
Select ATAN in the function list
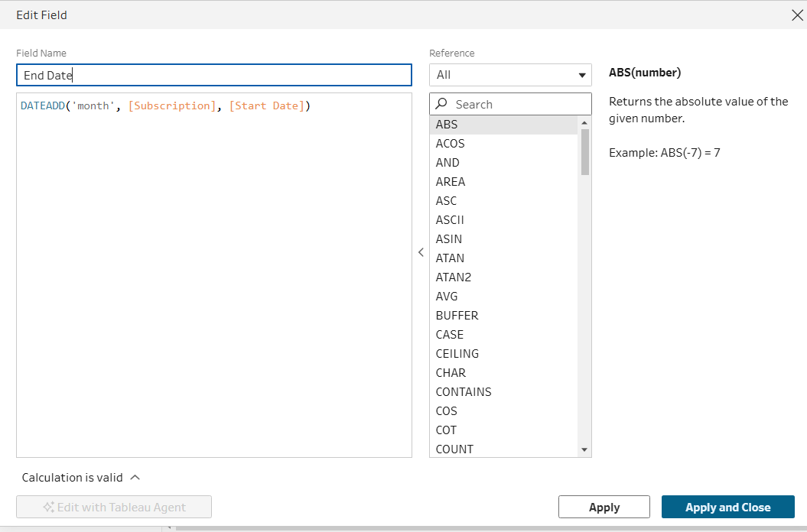pyautogui.click(x=503, y=258)
